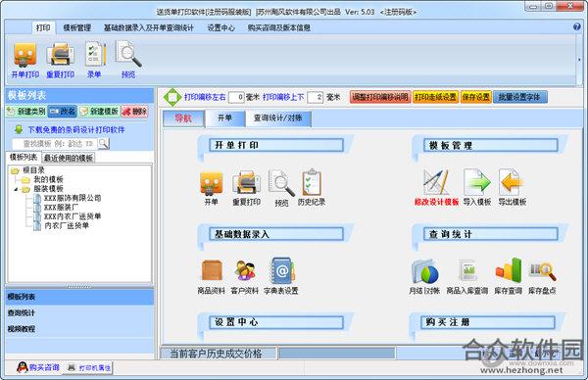Select the 服装模板 folder
This screenshot has width=588, height=380.
point(48,189)
